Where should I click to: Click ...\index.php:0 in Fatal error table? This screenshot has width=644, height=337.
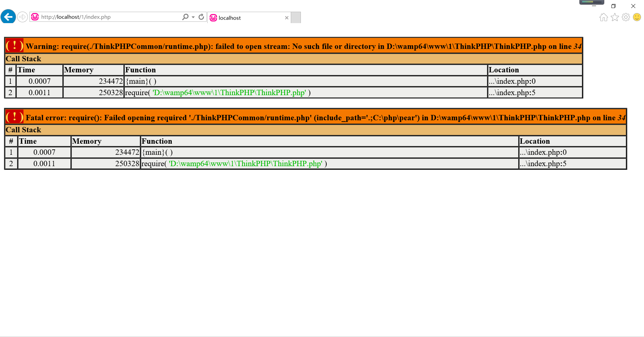[x=543, y=152]
